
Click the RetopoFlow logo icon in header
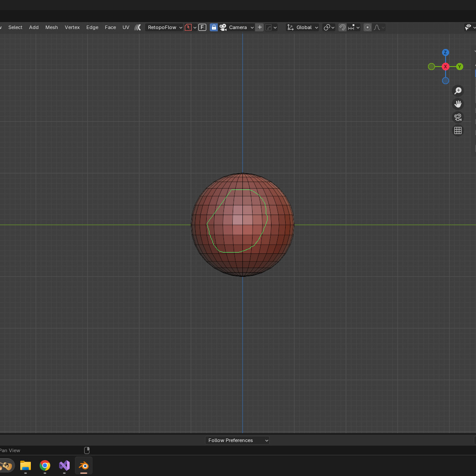[x=138, y=27]
